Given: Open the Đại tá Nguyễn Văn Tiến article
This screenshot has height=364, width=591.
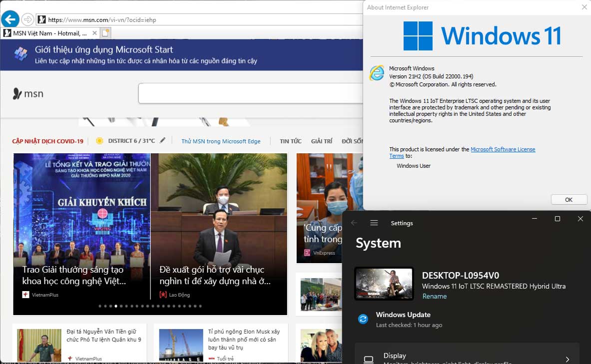Looking at the screenshot, I should pos(104,336).
